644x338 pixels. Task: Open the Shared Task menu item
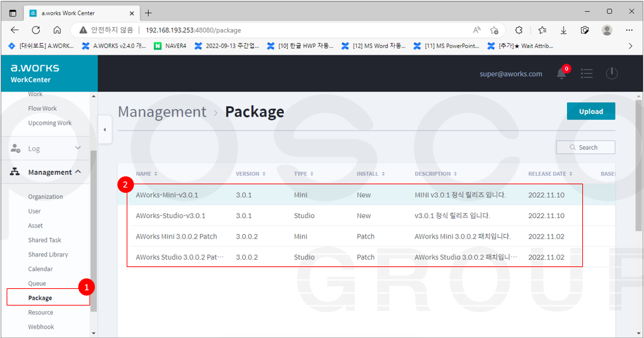[44, 240]
